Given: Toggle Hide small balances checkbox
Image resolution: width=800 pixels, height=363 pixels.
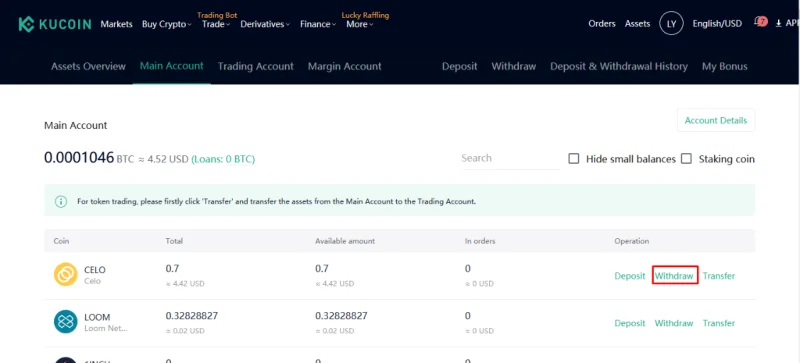Looking at the screenshot, I should 573,159.
